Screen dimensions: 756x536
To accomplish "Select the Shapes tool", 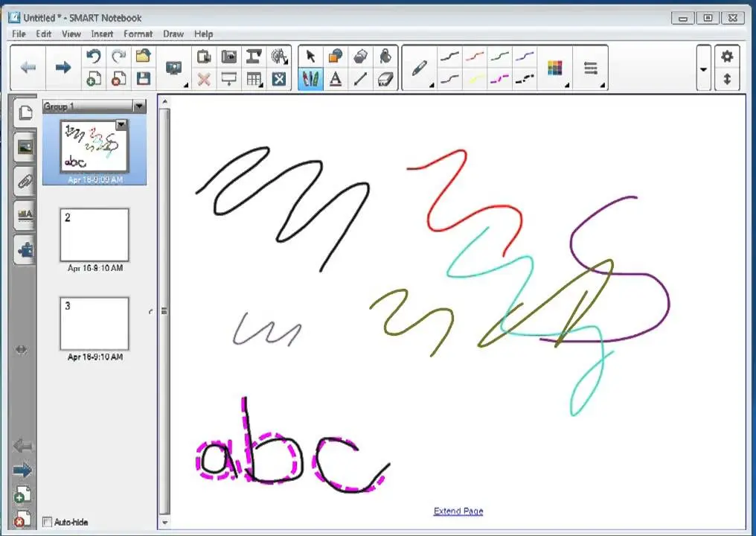I will click(x=336, y=57).
